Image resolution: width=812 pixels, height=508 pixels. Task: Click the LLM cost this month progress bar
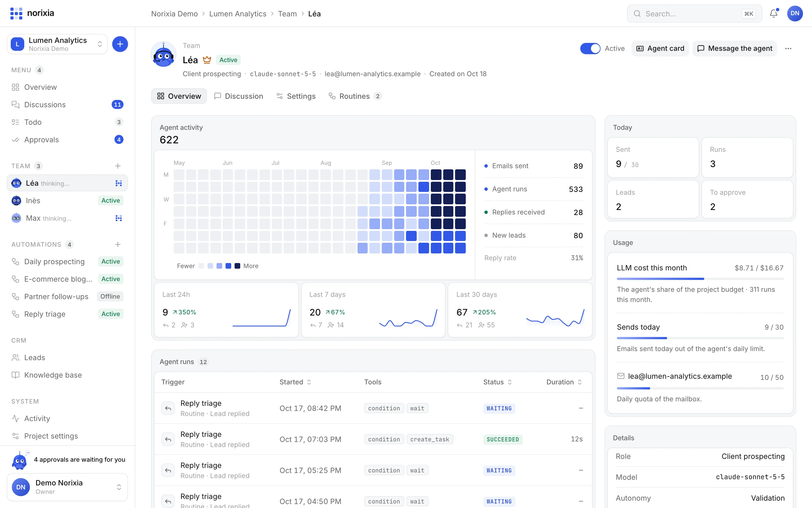pyautogui.click(x=700, y=279)
